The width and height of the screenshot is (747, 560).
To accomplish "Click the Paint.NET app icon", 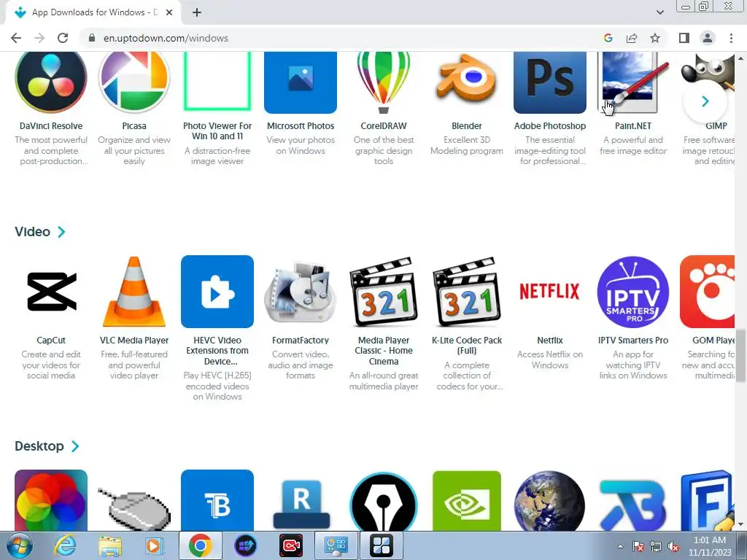I will [633, 82].
